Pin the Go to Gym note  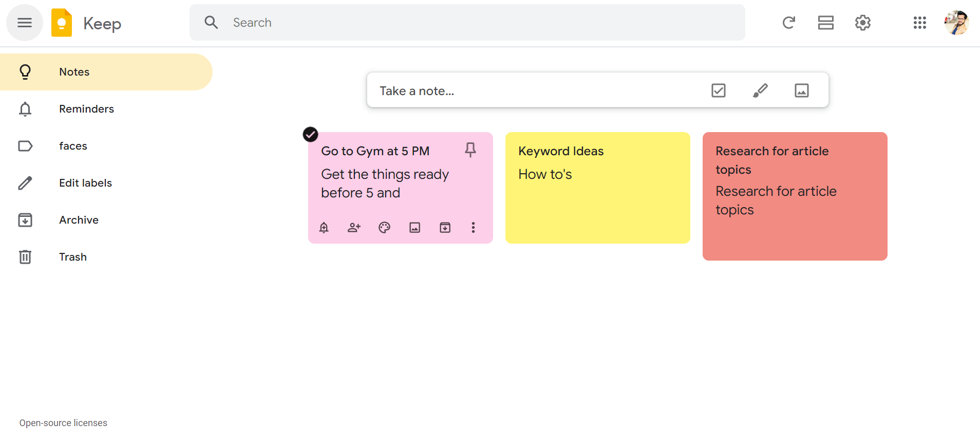[470, 150]
